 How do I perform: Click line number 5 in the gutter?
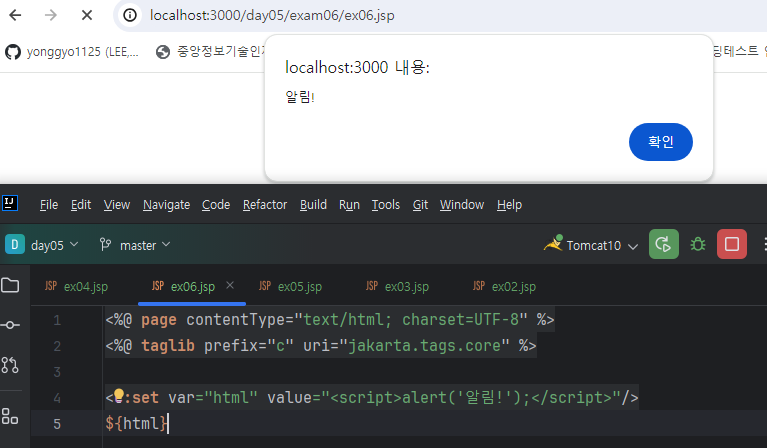pos(57,424)
